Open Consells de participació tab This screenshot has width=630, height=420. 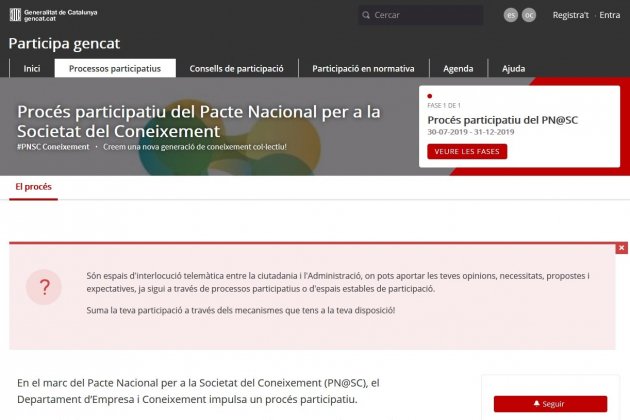click(x=237, y=69)
